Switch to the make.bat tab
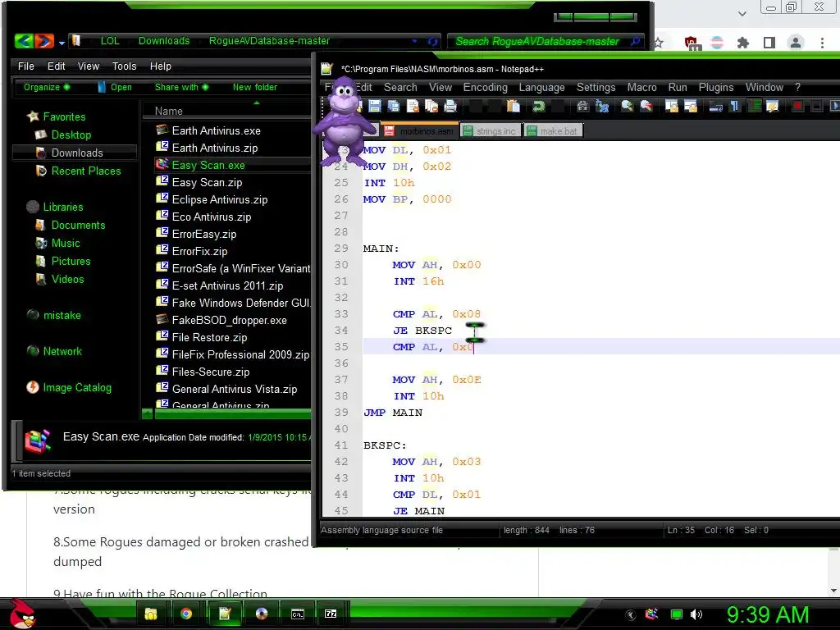Viewport: 840px width, 630px height. (x=554, y=130)
